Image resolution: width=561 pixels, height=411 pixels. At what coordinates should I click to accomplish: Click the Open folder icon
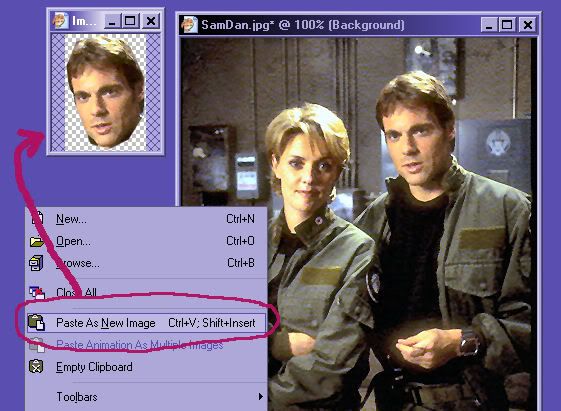[x=36, y=241]
